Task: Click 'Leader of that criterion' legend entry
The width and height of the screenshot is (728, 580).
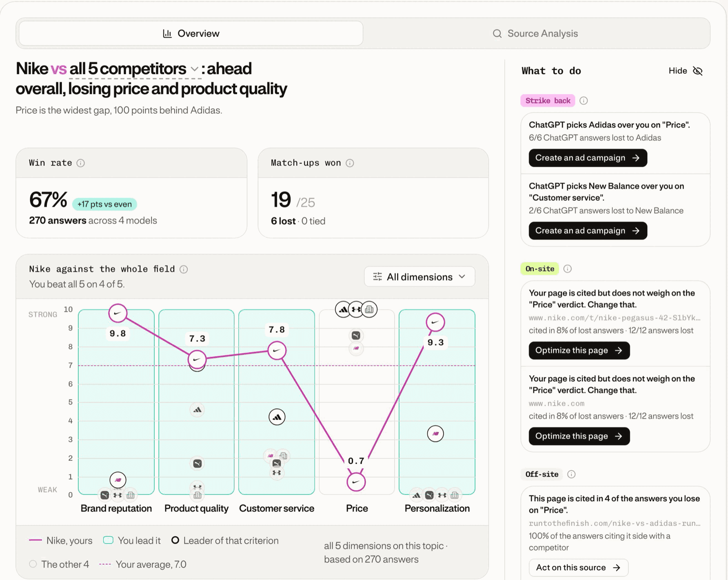Action: click(x=225, y=540)
